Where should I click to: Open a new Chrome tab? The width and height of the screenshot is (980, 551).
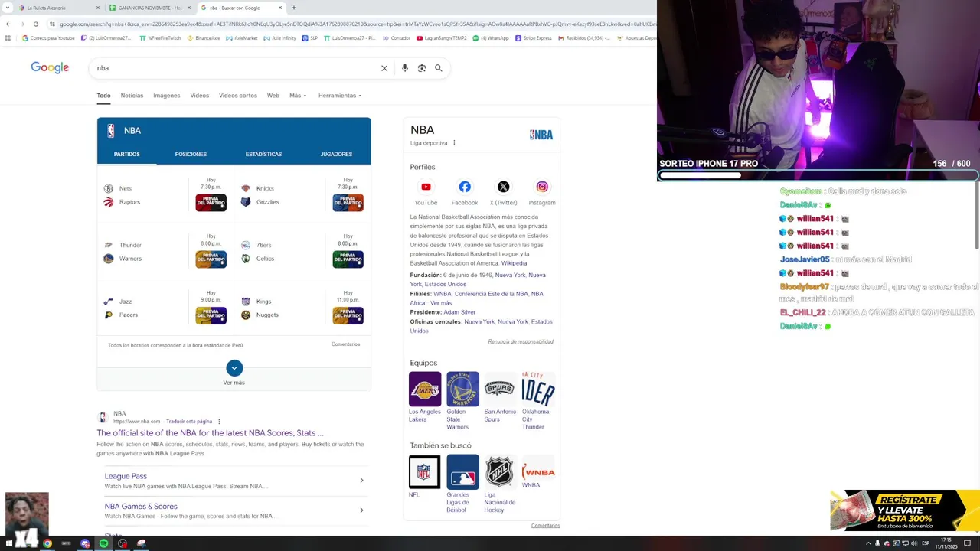294,8
